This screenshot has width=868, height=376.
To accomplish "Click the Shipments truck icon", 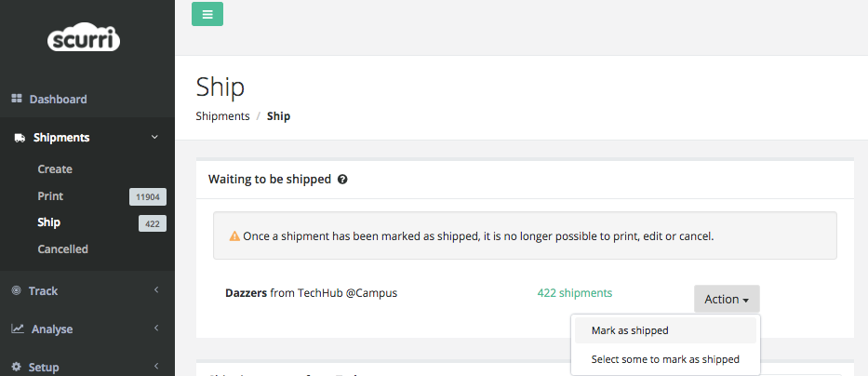I will coord(20,138).
